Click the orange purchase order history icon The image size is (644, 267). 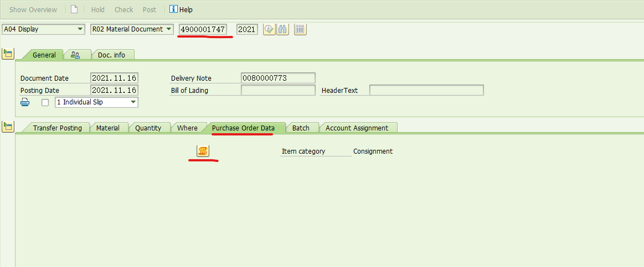click(203, 151)
